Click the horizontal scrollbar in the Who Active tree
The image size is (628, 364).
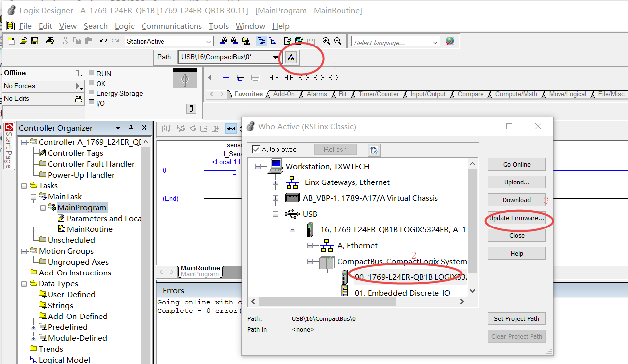pyautogui.click(x=327, y=301)
